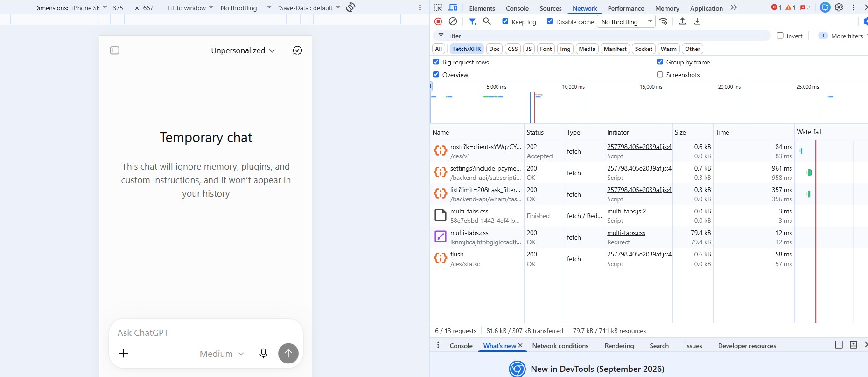The height and width of the screenshot is (377, 868).
Task: Open ChatGPT sidebar toggle icon
Action: 115,50
